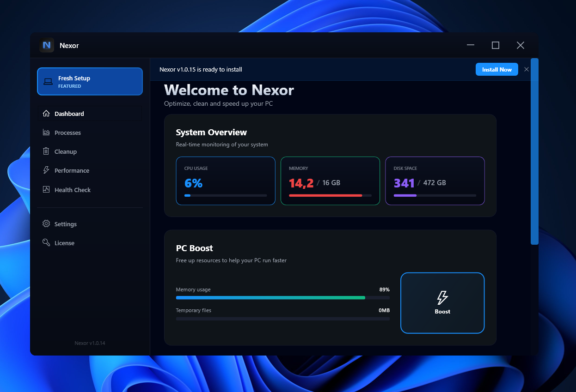Screen dimensions: 576x392
Task: Click the 'System Overview' heading
Action: click(x=211, y=133)
